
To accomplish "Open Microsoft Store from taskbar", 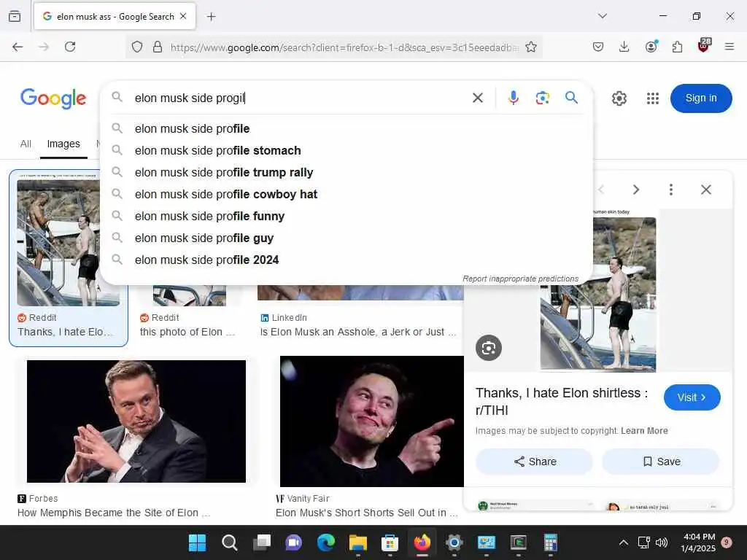I will tap(390, 542).
